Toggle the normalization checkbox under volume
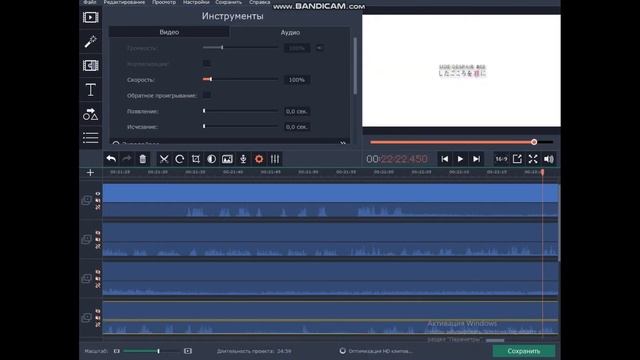 pos(207,63)
